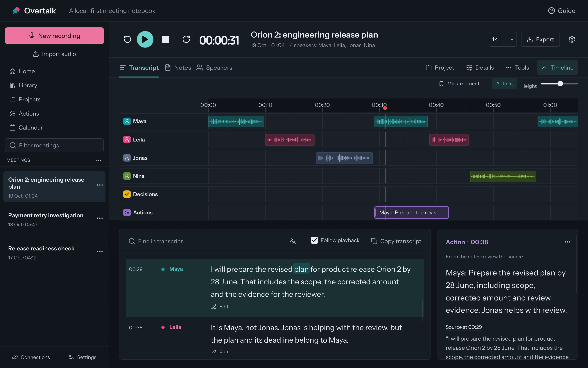Screen dimensions: 588x368
Task: Toggle the Auto fit option
Action: [504, 84]
